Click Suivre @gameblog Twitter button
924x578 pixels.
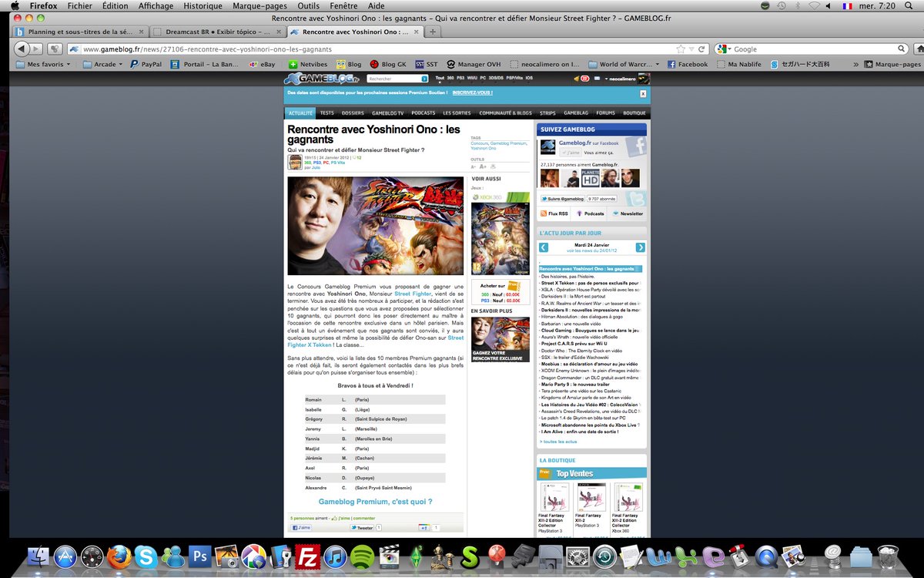pyautogui.click(x=561, y=198)
